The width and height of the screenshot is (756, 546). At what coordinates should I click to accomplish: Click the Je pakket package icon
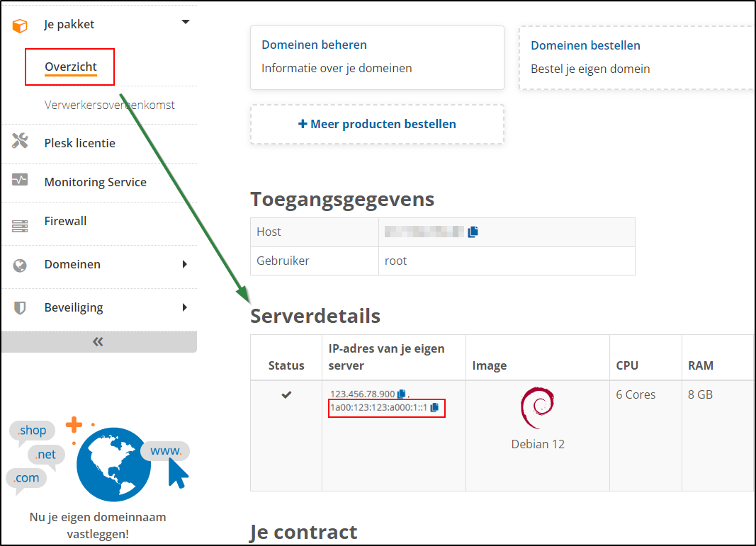[x=18, y=23]
